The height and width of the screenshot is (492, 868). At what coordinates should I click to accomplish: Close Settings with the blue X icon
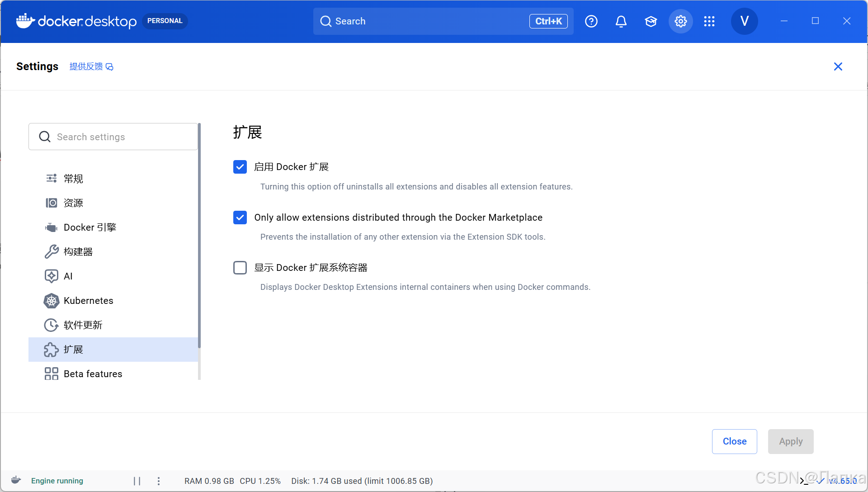838,66
